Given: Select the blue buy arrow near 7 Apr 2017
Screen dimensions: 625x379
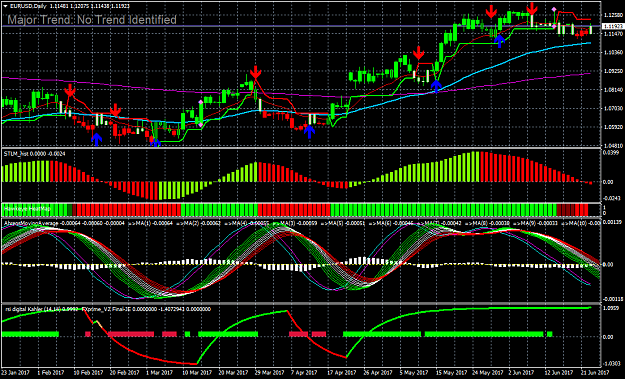Looking at the screenshot, I should 309,132.
